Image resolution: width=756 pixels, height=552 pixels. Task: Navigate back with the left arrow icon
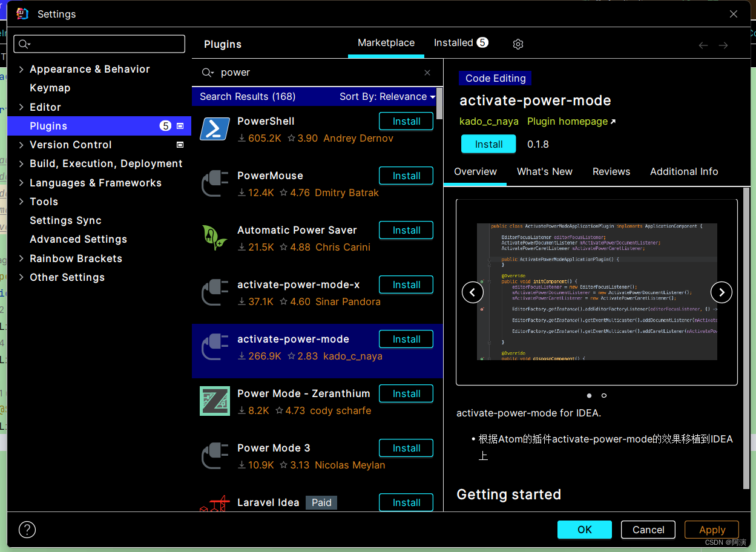coord(703,45)
